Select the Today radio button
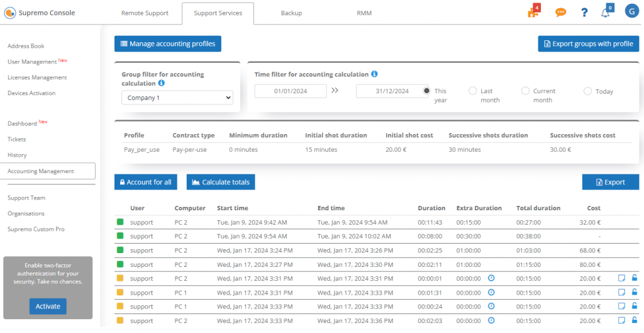Viewport: 644px width, 333px height. [587, 91]
